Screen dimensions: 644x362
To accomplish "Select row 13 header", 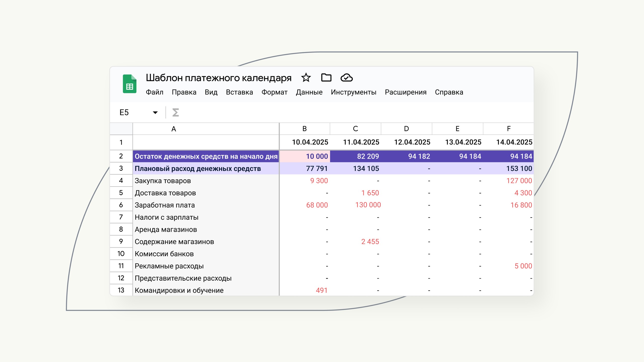I will click(x=121, y=290).
